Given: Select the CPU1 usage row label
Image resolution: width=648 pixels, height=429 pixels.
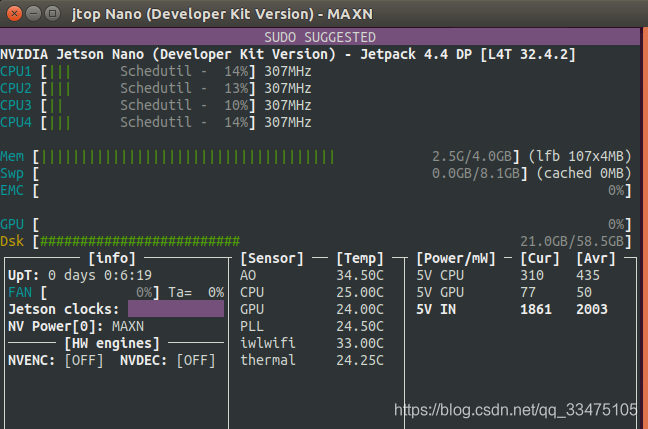Looking at the screenshot, I should [16, 72].
